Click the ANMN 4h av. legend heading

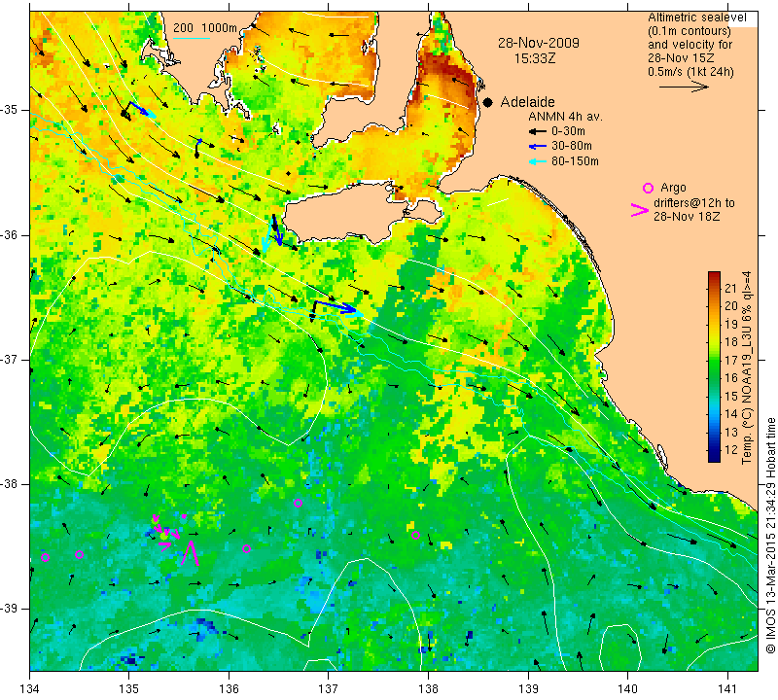coord(558,117)
